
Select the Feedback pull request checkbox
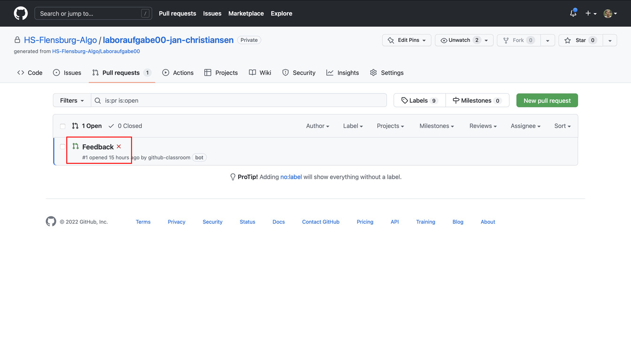point(63,147)
